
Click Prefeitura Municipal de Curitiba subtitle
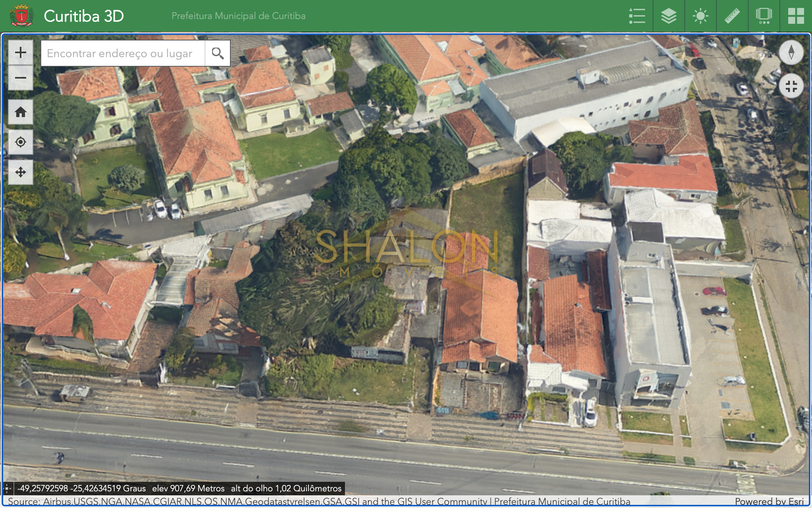pos(238,16)
